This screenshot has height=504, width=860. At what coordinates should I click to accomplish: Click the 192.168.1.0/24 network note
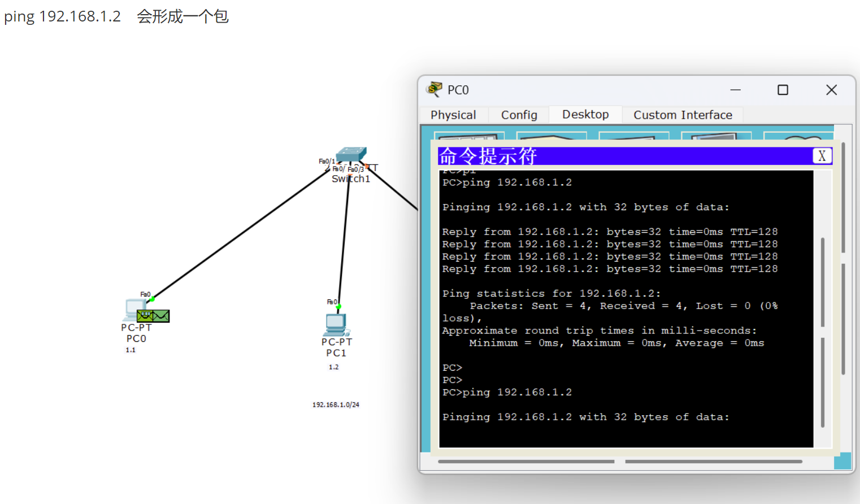(336, 405)
